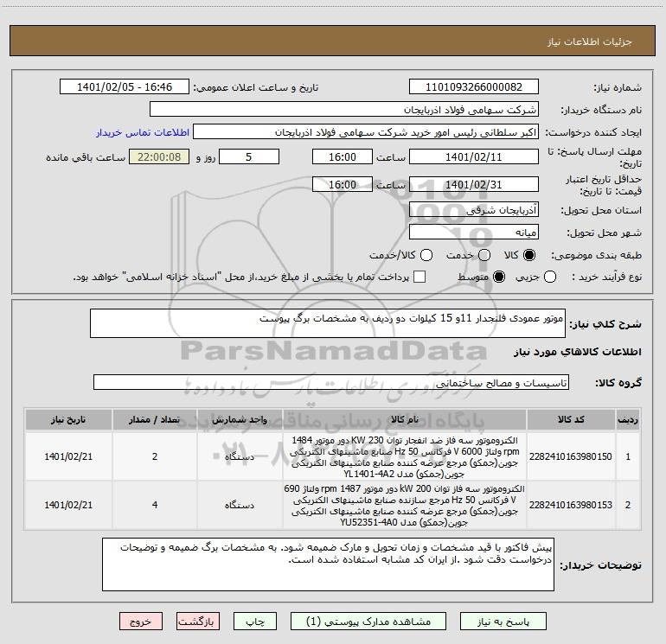Click product code 2282410163980150

[571, 456]
